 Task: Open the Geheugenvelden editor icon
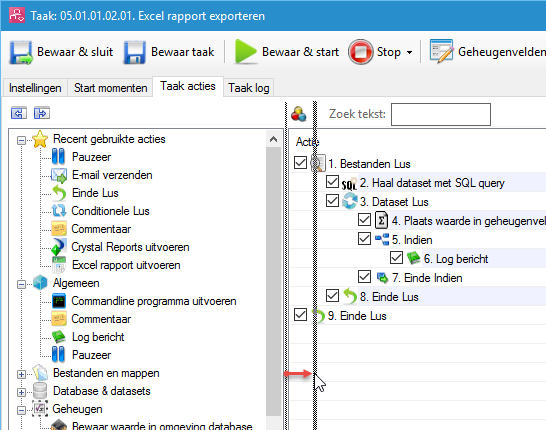[441, 52]
